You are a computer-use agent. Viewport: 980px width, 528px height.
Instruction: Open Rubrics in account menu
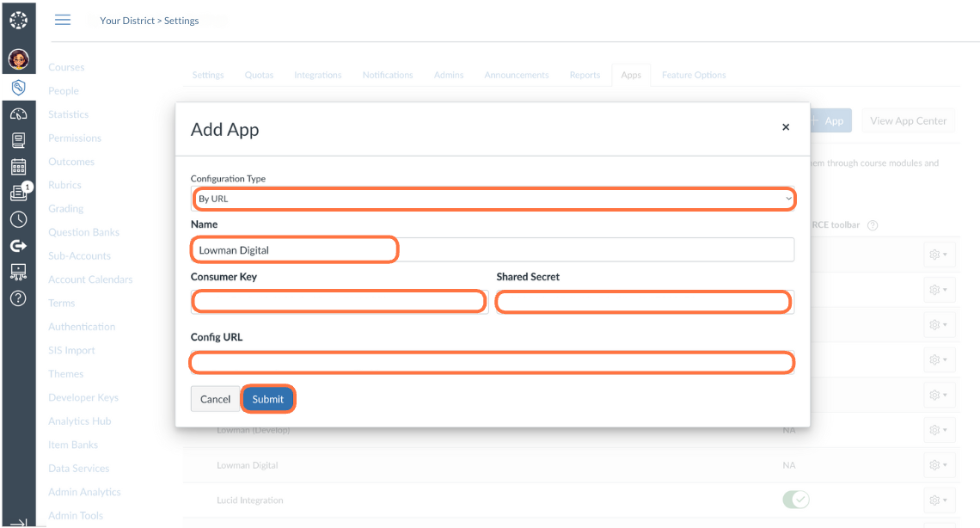65,185
